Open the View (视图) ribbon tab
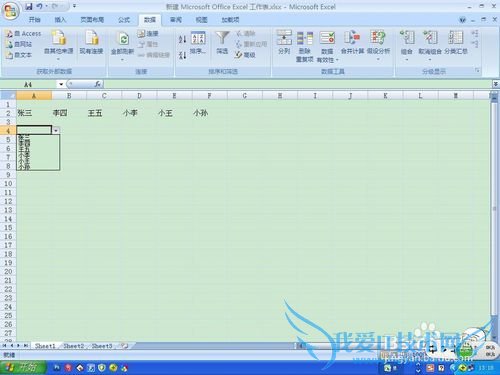500x375 pixels. coord(201,20)
